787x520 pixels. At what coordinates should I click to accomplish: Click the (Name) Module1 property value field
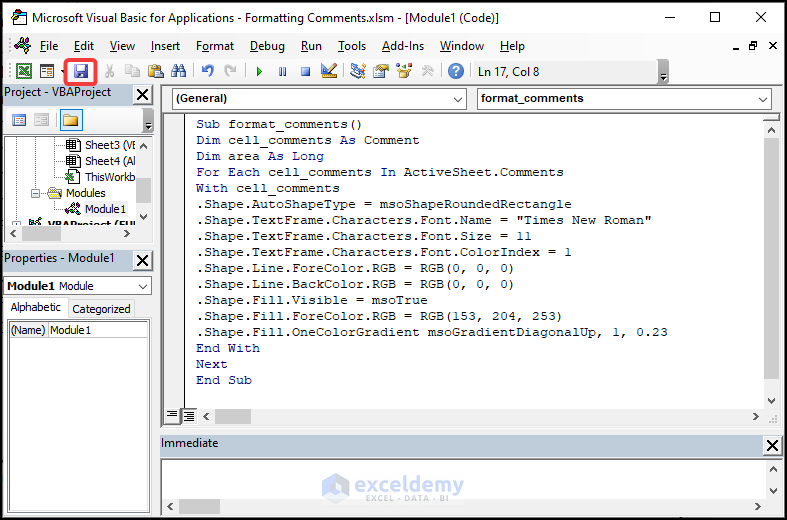click(98, 330)
